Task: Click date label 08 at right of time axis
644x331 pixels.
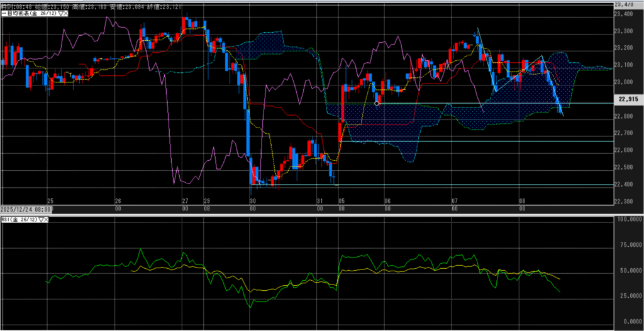Action: (x=521, y=201)
